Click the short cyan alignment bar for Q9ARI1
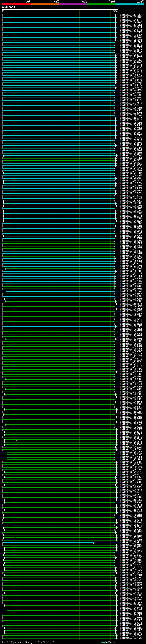 pos(48,542)
